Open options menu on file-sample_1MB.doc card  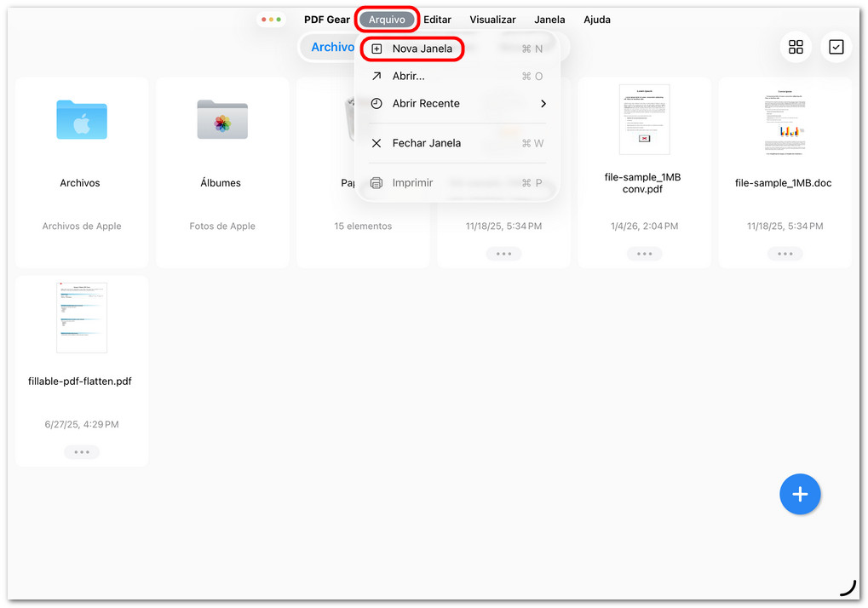tap(784, 253)
